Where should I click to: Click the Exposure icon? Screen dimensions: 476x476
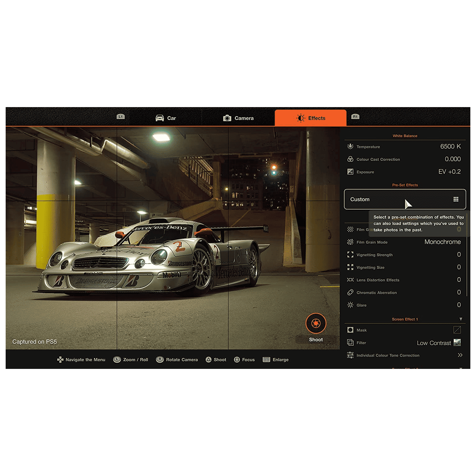click(x=350, y=172)
